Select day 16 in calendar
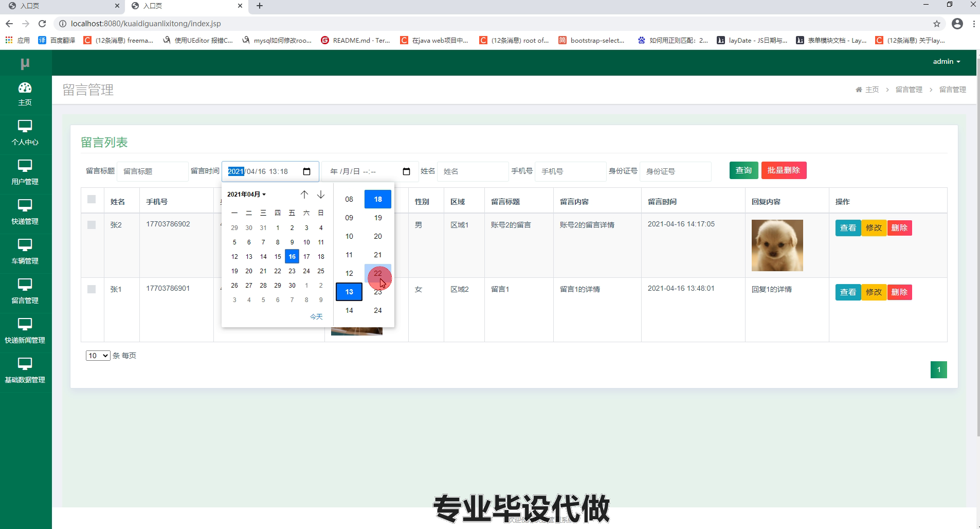This screenshot has width=980, height=529. point(292,256)
